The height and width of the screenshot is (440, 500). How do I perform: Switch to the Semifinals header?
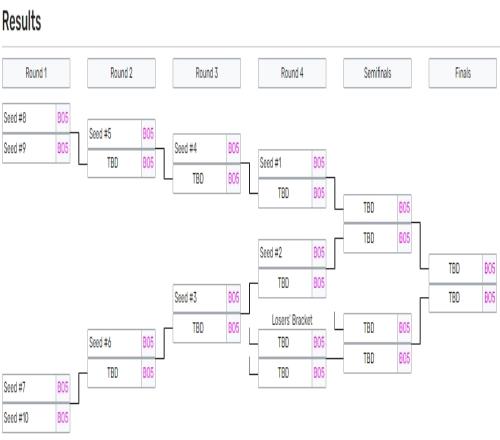[377, 73]
